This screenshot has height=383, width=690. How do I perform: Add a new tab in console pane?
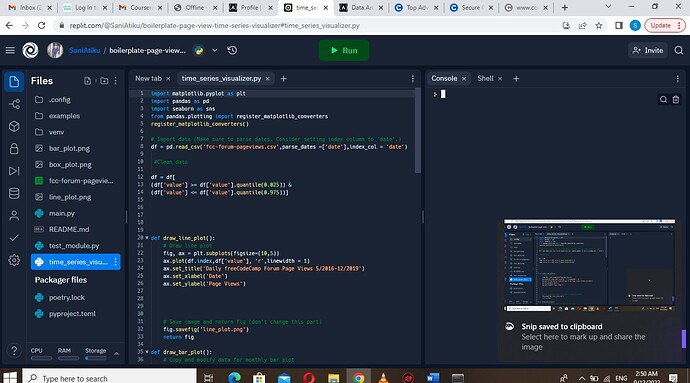516,78
